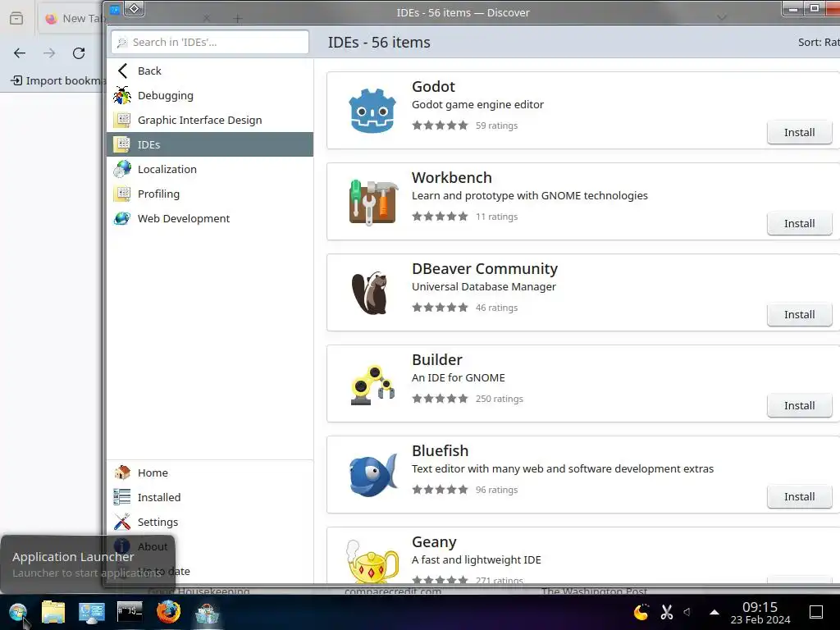
Task: Click the Graphic Interface Design category icon
Action: tap(122, 120)
